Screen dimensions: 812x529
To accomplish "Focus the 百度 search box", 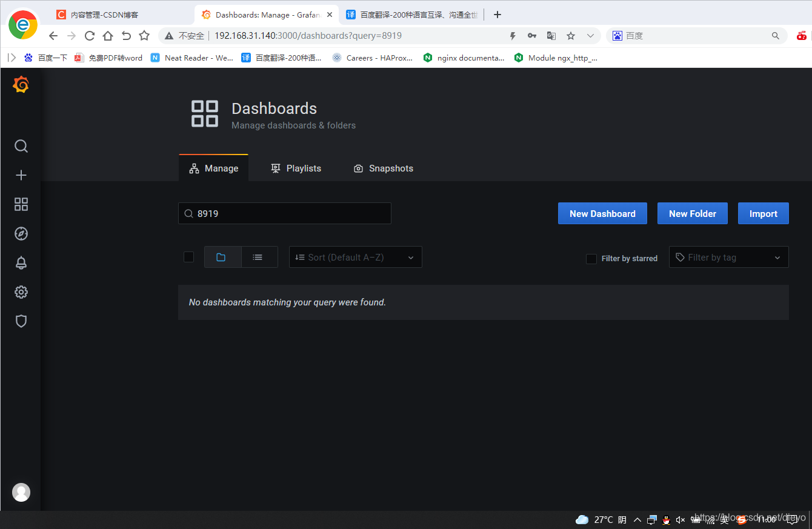I will click(x=697, y=36).
